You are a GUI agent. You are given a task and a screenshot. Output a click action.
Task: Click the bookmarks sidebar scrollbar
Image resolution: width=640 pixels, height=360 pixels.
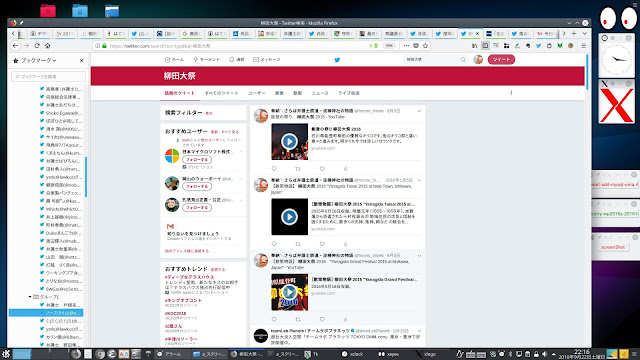(x=86, y=176)
